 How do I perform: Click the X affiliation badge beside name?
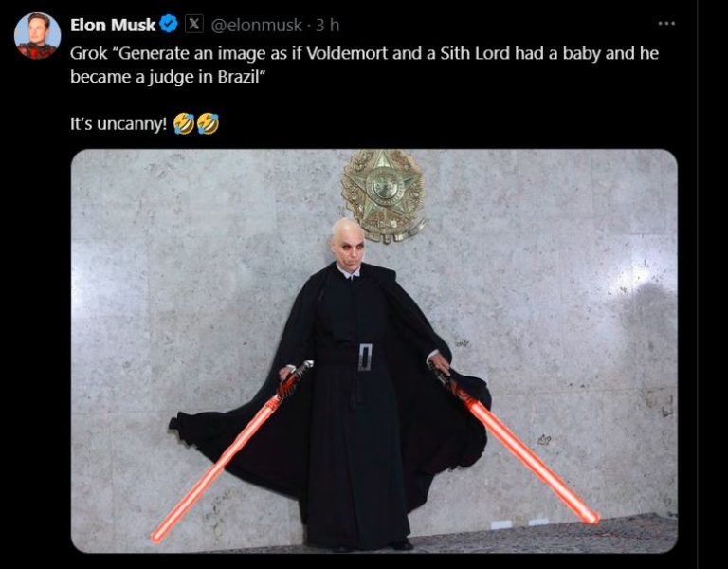point(194,24)
